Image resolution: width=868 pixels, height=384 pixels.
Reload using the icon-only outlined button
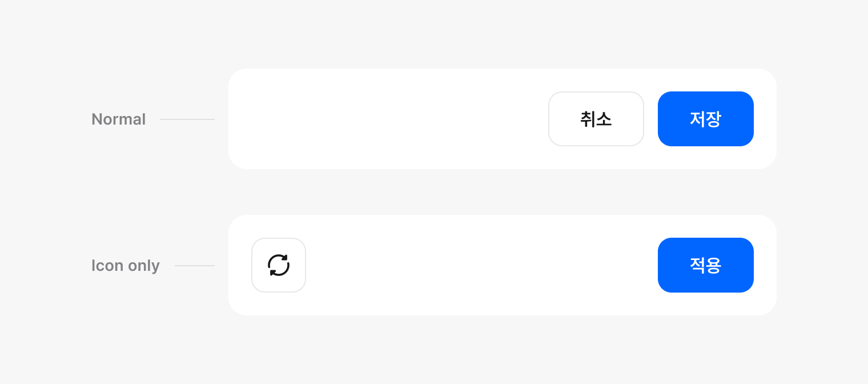coord(279,265)
